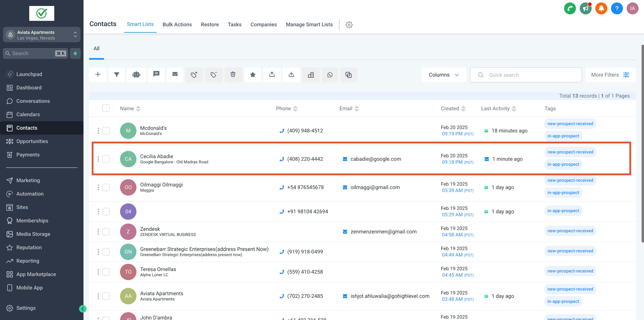Open the Manage Smart Lists tab
The image size is (644, 320).
pyautogui.click(x=309, y=25)
